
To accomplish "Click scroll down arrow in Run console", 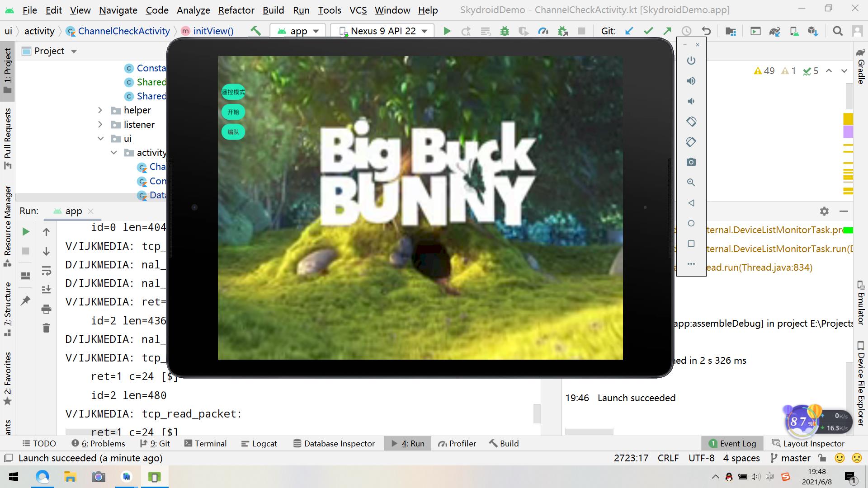I will 46,251.
